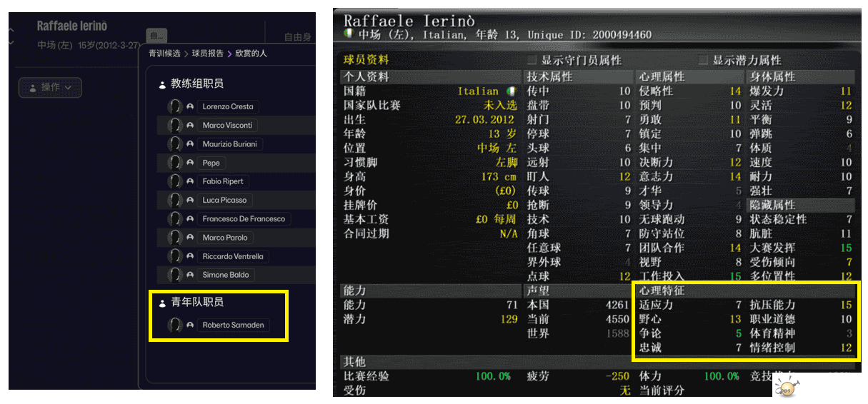The image size is (868, 404).
Task: Click small person badge beside Roberto Samaden
Action: (190, 325)
